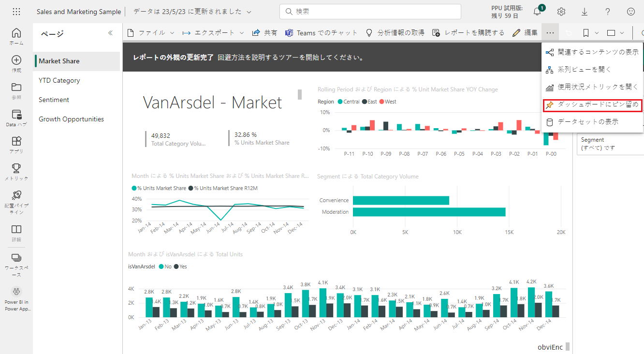Switch to Sentiment page
This screenshot has height=354, width=644.
pos(77,100)
